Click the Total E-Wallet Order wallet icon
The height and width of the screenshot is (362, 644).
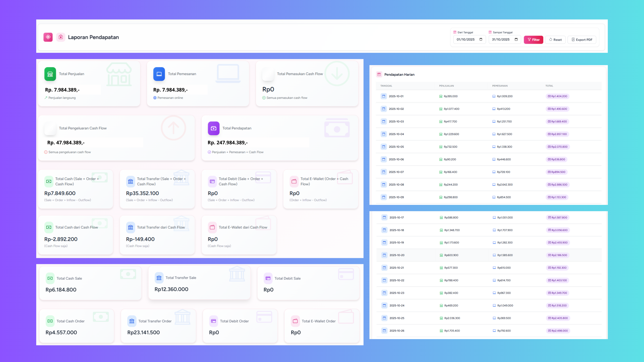[295, 321]
